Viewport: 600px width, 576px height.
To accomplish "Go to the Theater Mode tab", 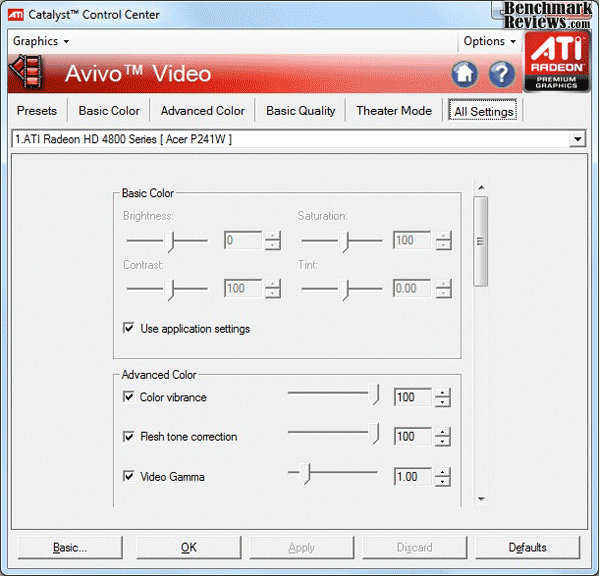I will [x=394, y=111].
